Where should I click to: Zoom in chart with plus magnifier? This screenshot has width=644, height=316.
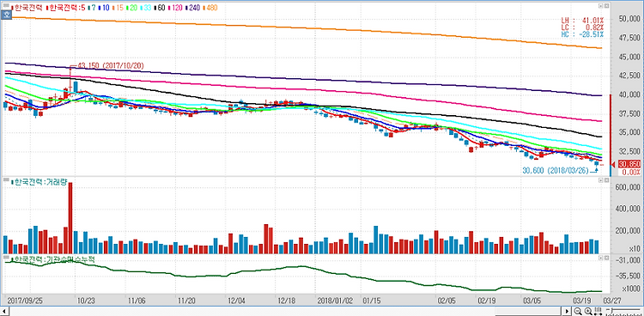tap(588, 311)
